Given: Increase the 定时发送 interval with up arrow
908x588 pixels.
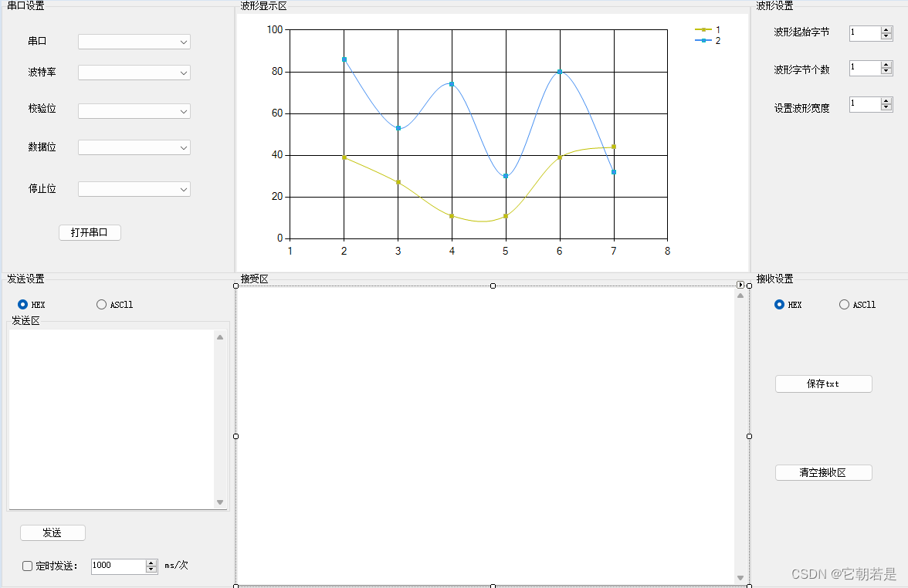Looking at the screenshot, I should point(151,563).
